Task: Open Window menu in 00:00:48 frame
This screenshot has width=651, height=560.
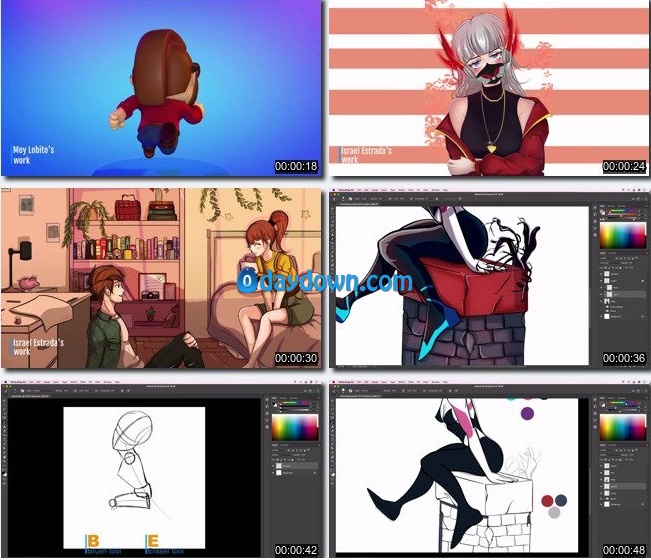Action: (436, 382)
